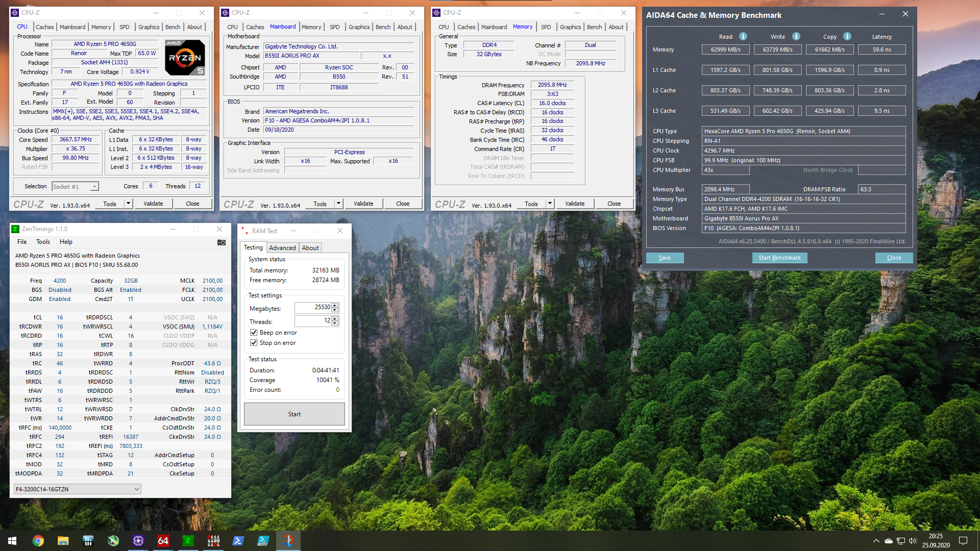Click the snipping scissors taskbar icon

click(288, 541)
